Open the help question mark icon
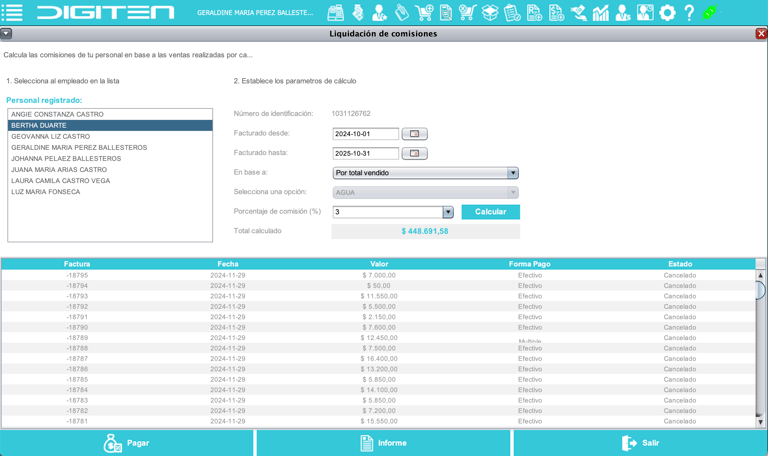The image size is (768, 456). pyautogui.click(x=689, y=13)
